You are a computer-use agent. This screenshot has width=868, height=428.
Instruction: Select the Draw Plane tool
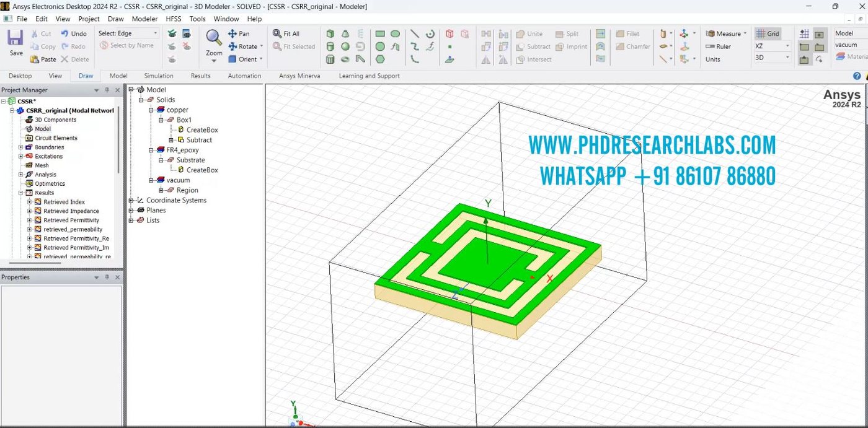(450, 59)
